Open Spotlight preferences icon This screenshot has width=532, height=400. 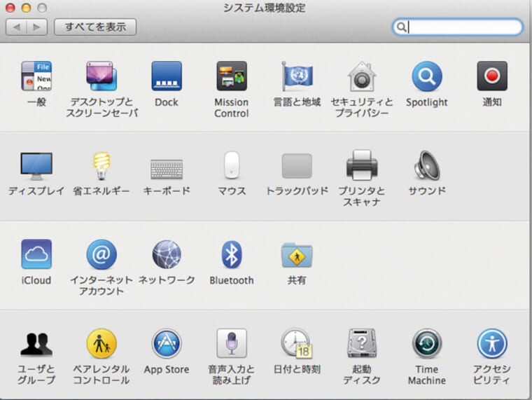click(x=427, y=76)
